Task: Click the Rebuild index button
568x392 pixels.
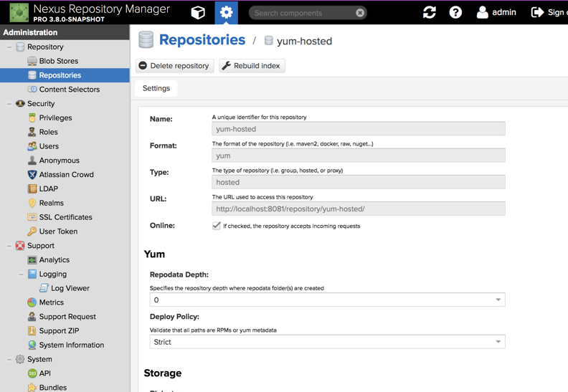Action: [252, 66]
